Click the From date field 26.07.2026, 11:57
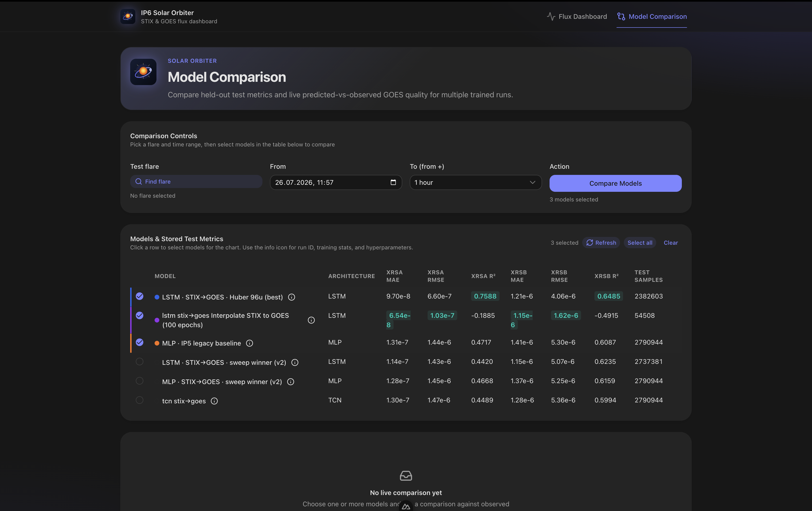 click(336, 182)
